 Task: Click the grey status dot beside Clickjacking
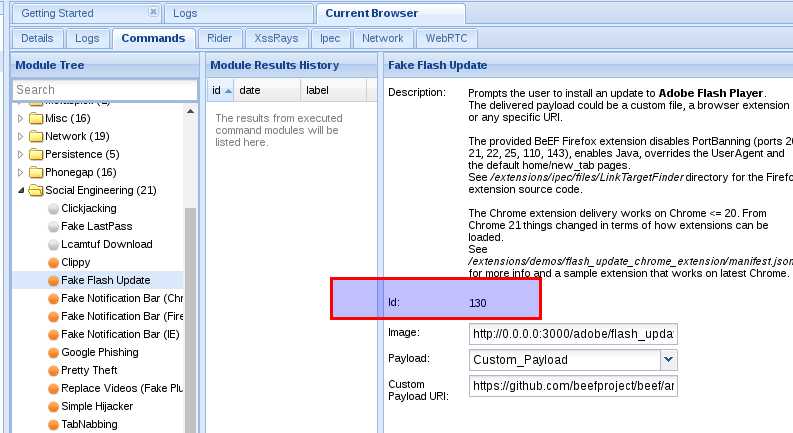53,209
